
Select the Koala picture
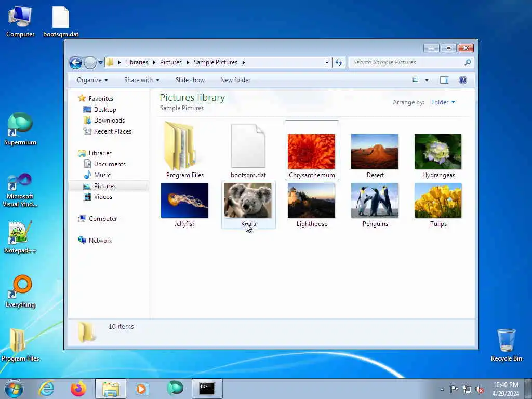click(248, 205)
